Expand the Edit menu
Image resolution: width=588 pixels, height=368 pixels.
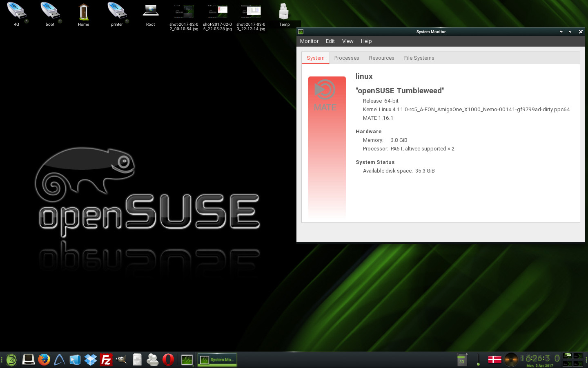click(x=330, y=41)
